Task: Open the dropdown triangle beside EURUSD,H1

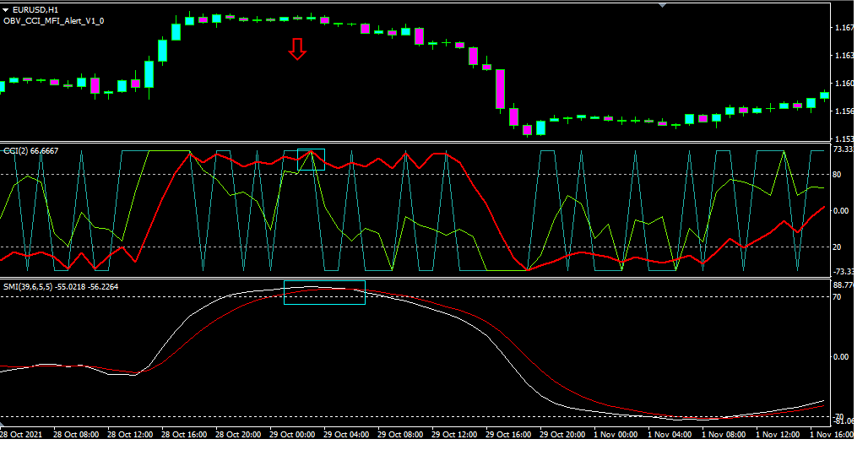Action: (6, 9)
